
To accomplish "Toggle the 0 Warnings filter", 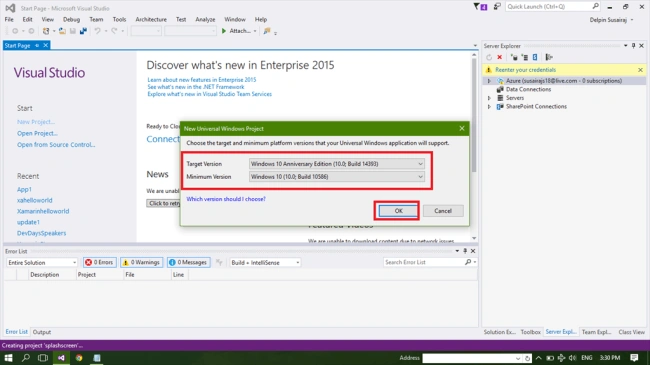I will [142, 263].
